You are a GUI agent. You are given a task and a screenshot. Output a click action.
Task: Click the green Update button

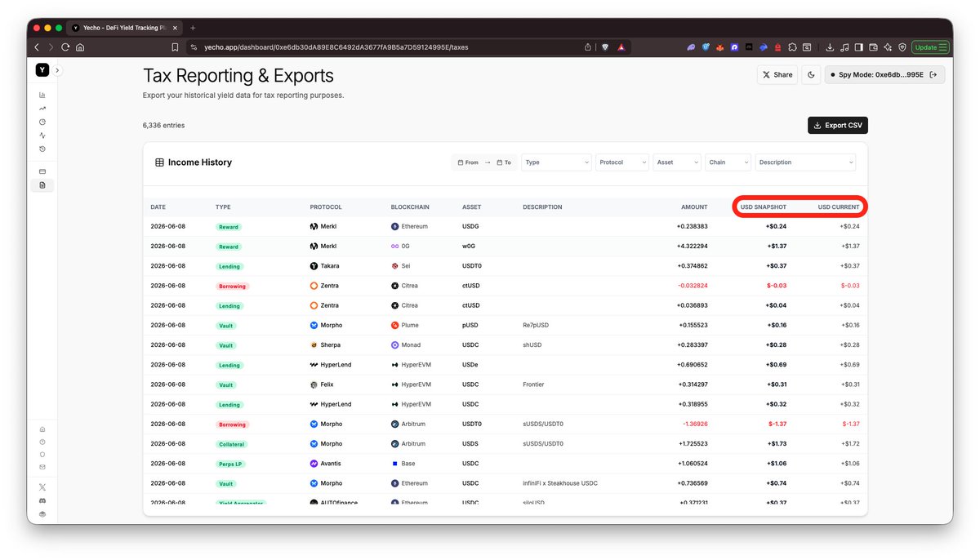(x=930, y=47)
